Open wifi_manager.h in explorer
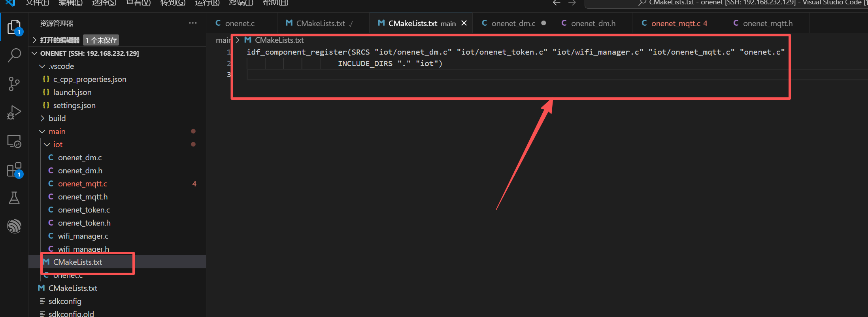The height and width of the screenshot is (317, 868). pyautogui.click(x=117, y=249)
